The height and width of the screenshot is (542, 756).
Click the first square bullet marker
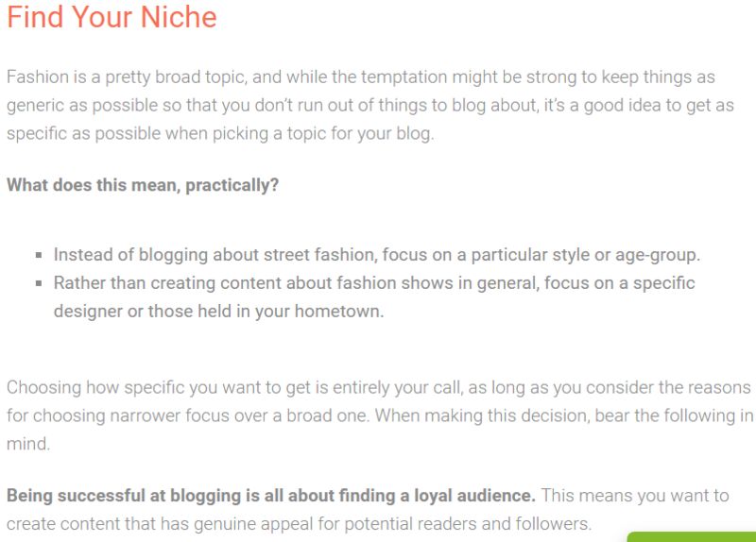[40, 256]
